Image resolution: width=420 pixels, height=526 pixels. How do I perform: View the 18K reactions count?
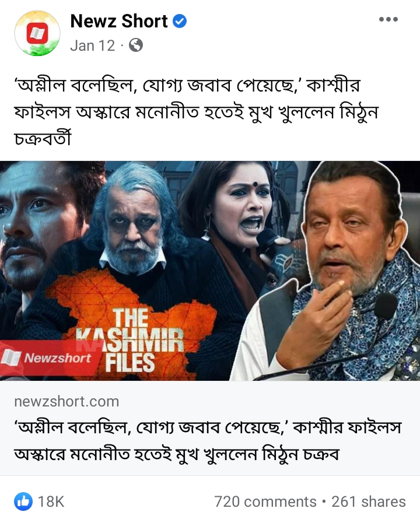click(51, 502)
